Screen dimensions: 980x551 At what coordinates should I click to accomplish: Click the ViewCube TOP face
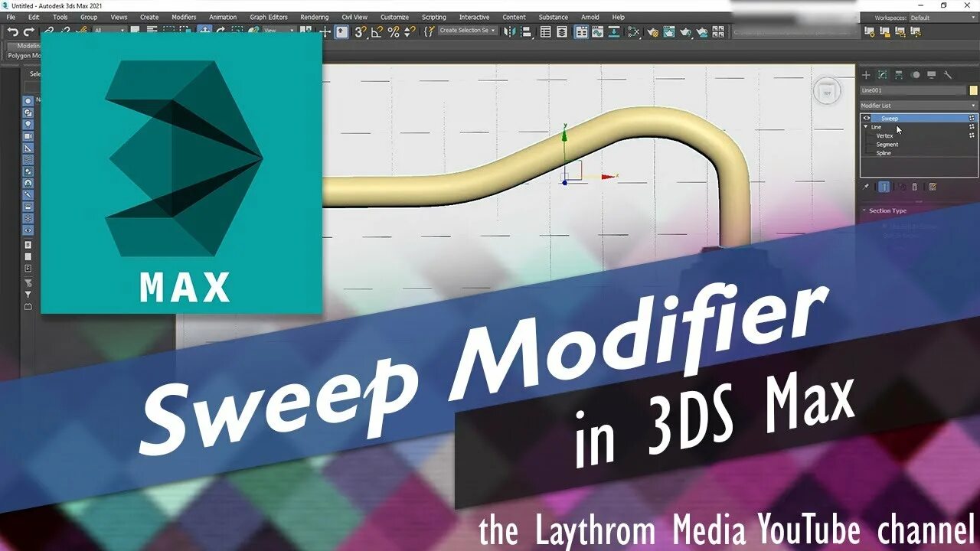pos(826,93)
